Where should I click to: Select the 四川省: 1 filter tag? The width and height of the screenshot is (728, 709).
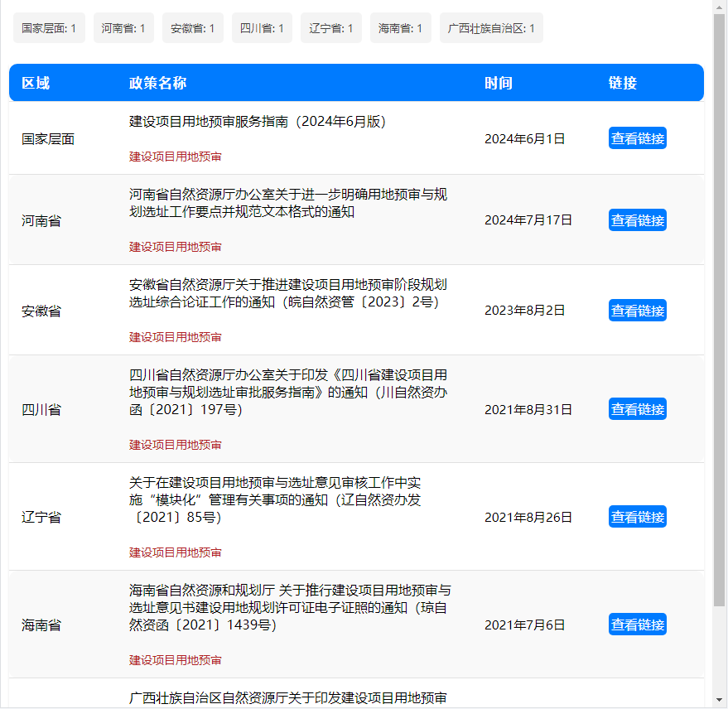(262, 28)
